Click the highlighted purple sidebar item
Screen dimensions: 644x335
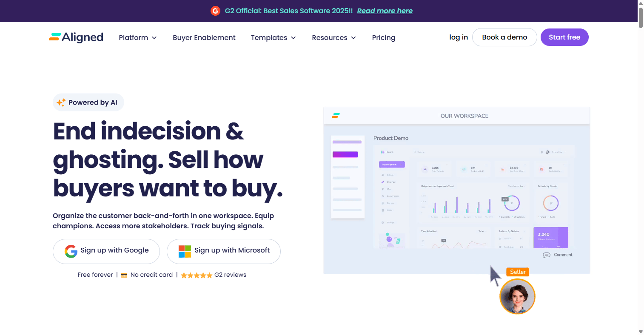click(x=345, y=154)
